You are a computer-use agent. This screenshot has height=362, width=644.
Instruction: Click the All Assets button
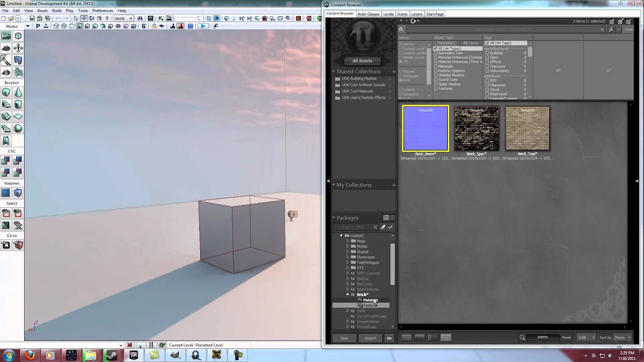pyautogui.click(x=362, y=61)
